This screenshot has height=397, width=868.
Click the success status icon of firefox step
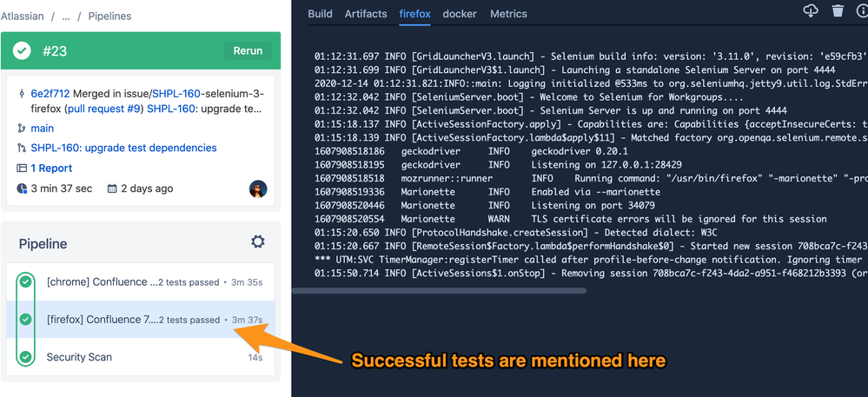[x=25, y=320]
